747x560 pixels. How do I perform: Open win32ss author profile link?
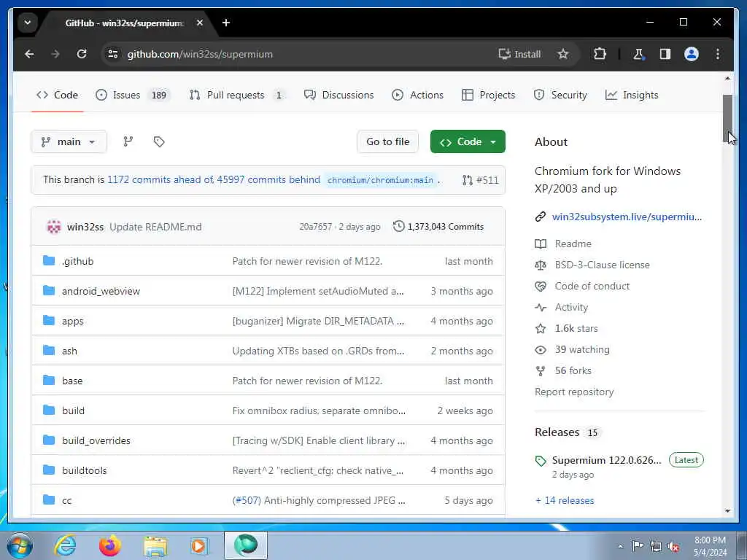pyautogui.click(x=85, y=227)
